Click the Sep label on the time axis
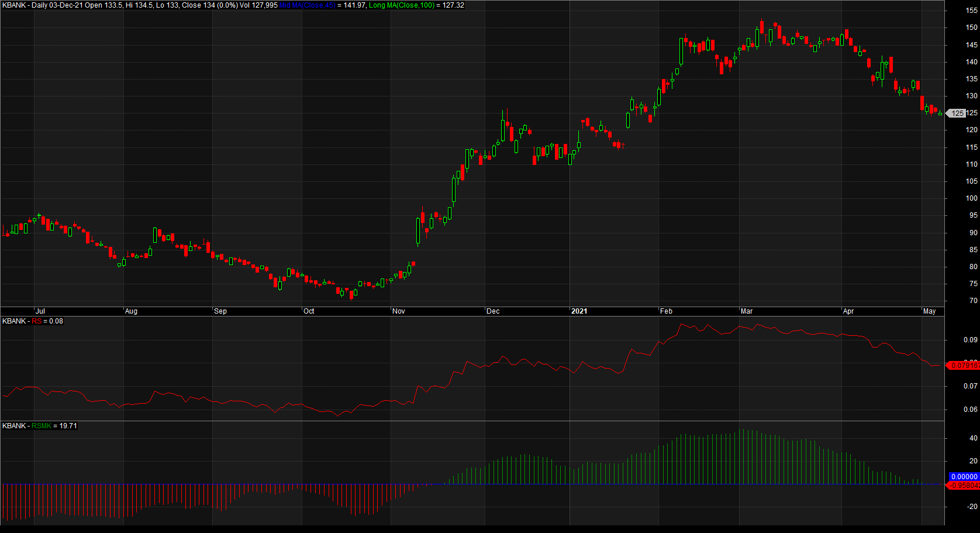The width and height of the screenshot is (980, 533). [x=220, y=311]
